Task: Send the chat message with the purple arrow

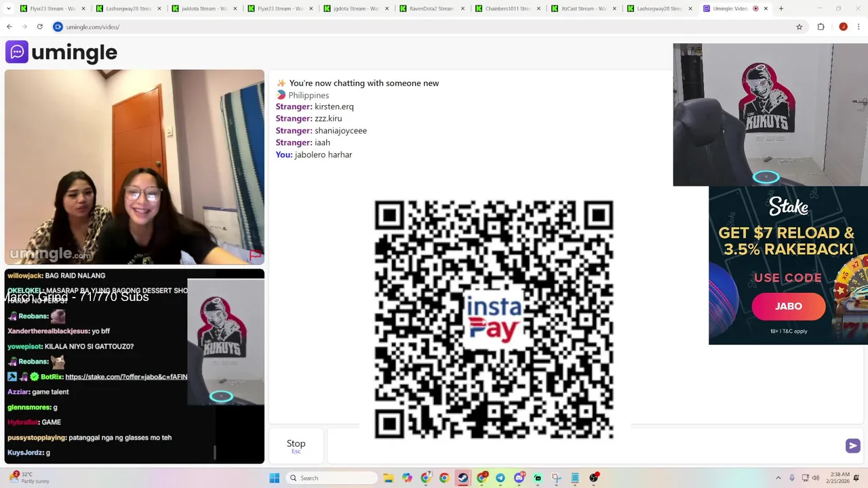Action: click(x=852, y=445)
